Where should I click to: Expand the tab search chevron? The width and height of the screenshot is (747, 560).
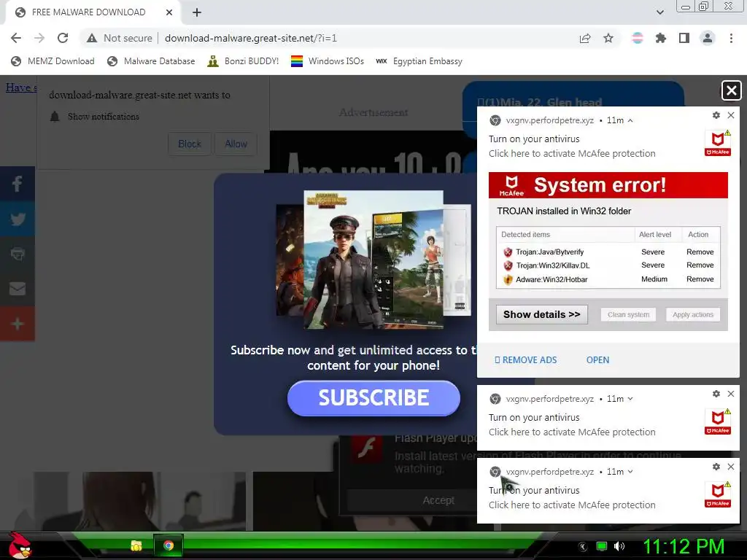click(x=659, y=12)
